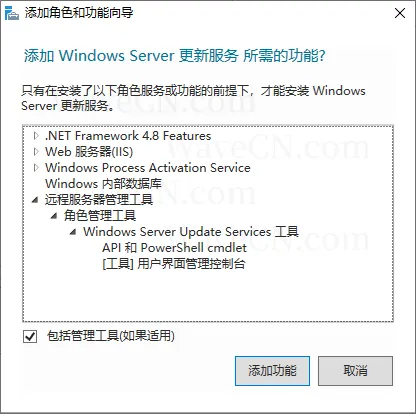416x414 pixels.
Task: Uncheck 包括管理工具(如果适用) checkbox
Action: coord(30,336)
